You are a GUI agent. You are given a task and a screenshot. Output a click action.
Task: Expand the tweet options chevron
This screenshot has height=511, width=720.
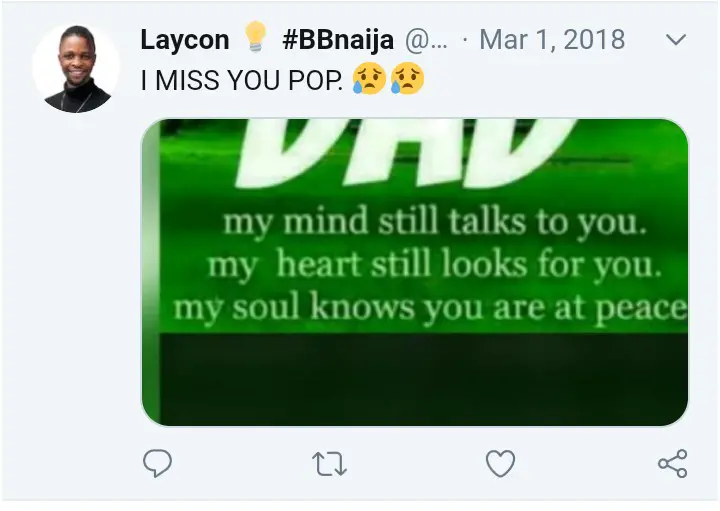[676, 40]
